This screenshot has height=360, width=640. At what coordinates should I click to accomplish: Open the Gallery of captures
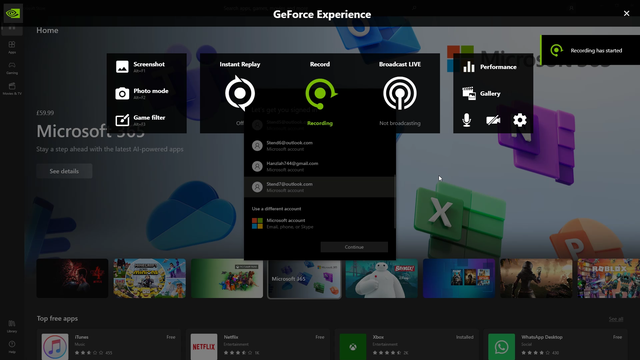pyautogui.click(x=481, y=93)
